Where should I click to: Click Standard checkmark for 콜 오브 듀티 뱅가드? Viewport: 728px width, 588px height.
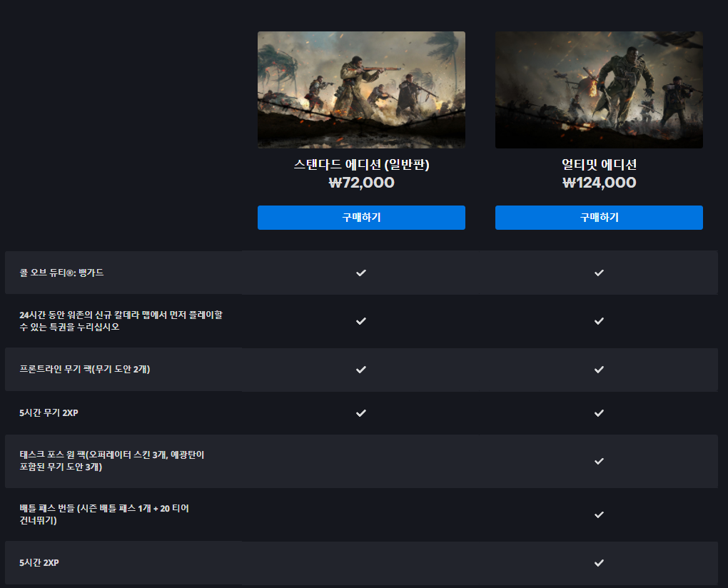[x=361, y=273]
